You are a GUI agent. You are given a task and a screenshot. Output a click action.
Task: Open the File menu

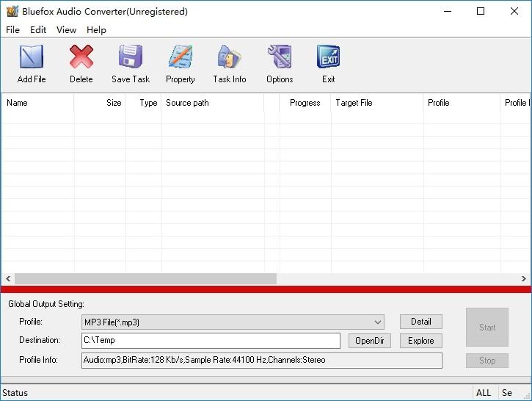[x=13, y=30]
